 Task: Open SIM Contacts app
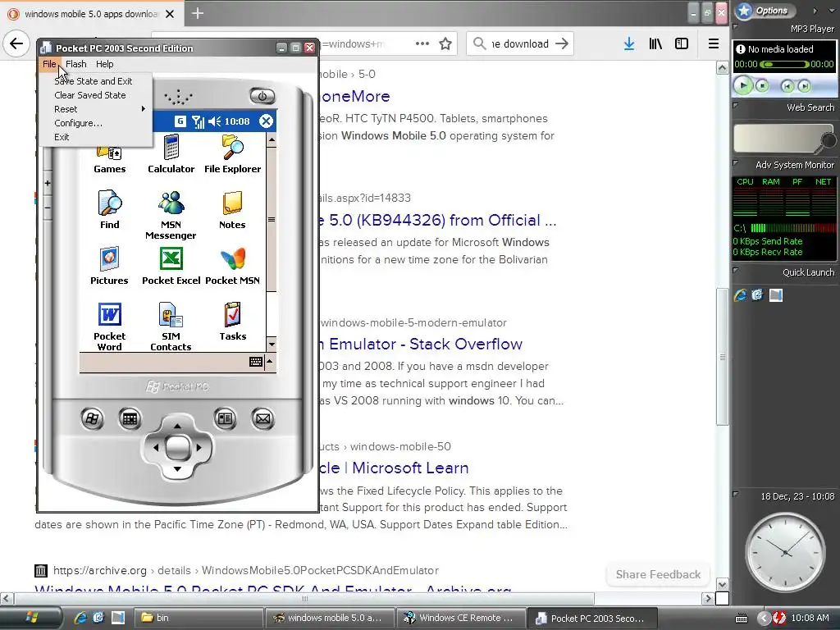pos(171,326)
